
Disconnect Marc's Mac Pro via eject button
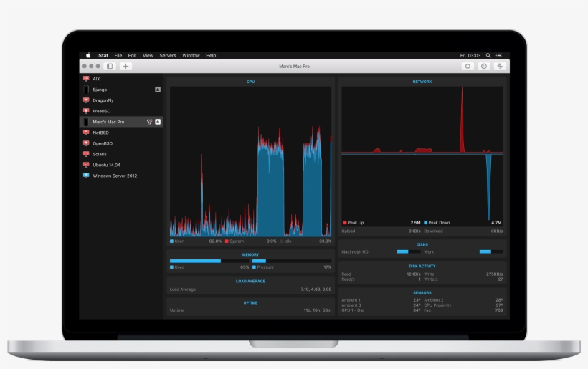(x=158, y=122)
